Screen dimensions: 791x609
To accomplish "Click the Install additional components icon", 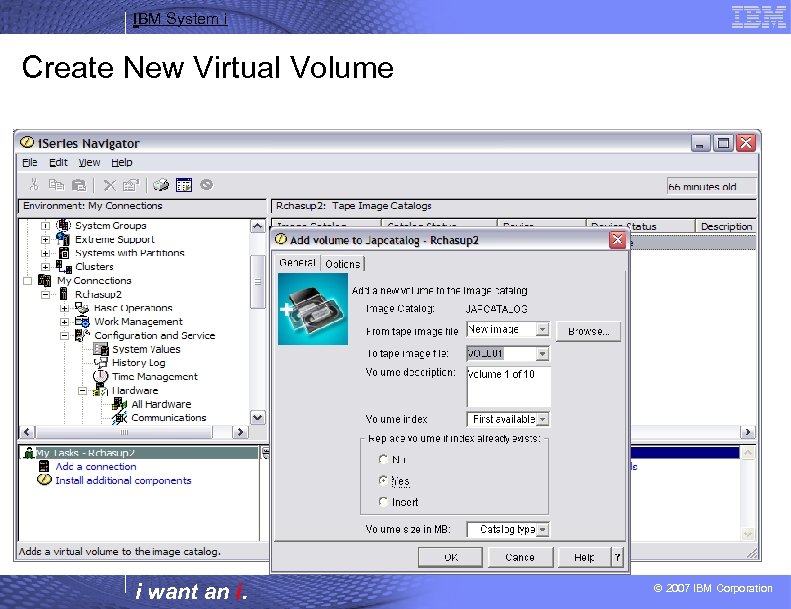I will tap(44, 480).
